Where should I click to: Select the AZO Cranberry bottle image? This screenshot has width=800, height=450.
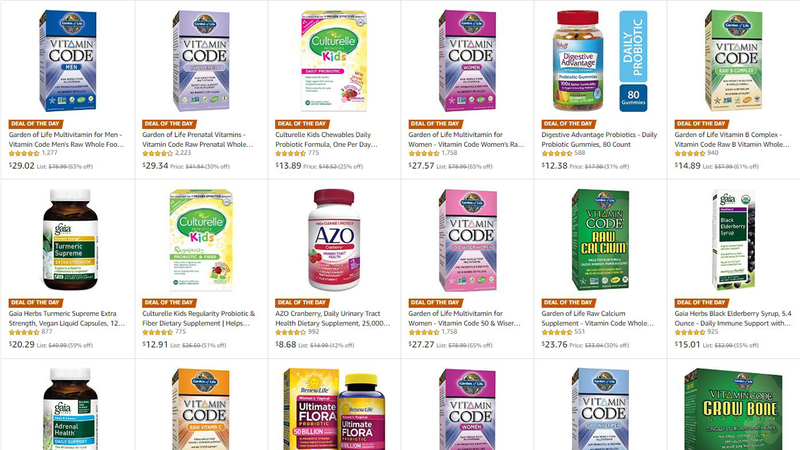(x=334, y=239)
